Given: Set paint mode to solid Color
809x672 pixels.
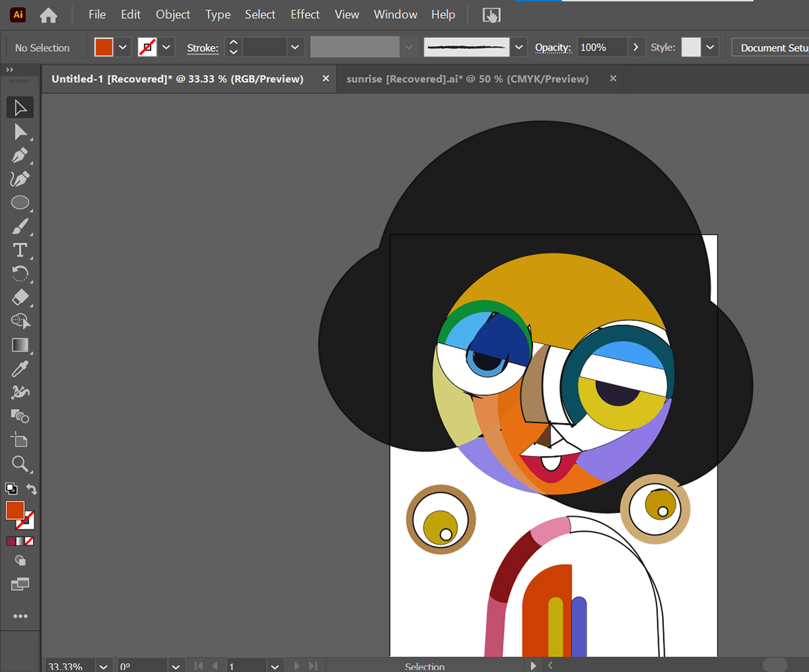Looking at the screenshot, I should pyautogui.click(x=11, y=541).
